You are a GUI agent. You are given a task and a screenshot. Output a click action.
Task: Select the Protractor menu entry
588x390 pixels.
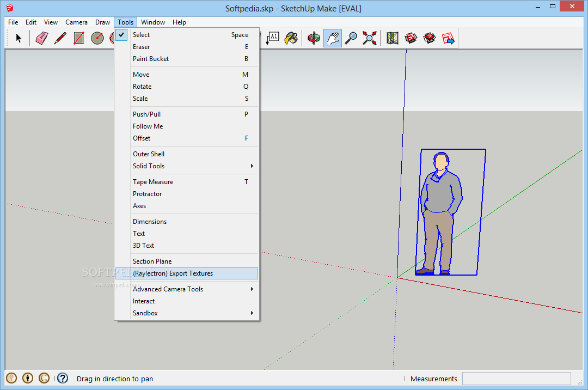tap(187, 194)
